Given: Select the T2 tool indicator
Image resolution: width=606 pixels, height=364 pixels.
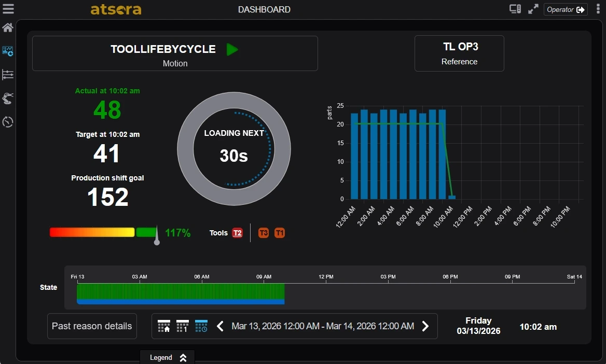Looking at the screenshot, I should click(237, 233).
